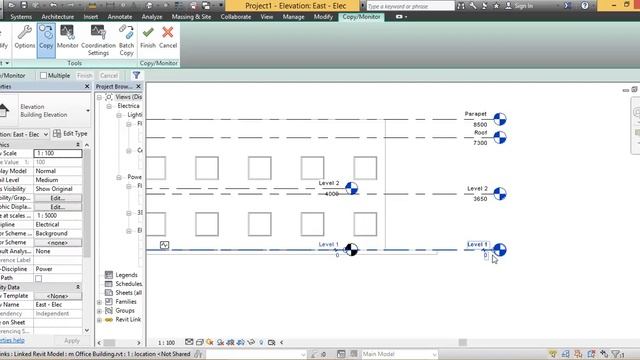The width and height of the screenshot is (640, 360).
Task: Click the red Cancel X in ribbon
Action: point(168,38)
